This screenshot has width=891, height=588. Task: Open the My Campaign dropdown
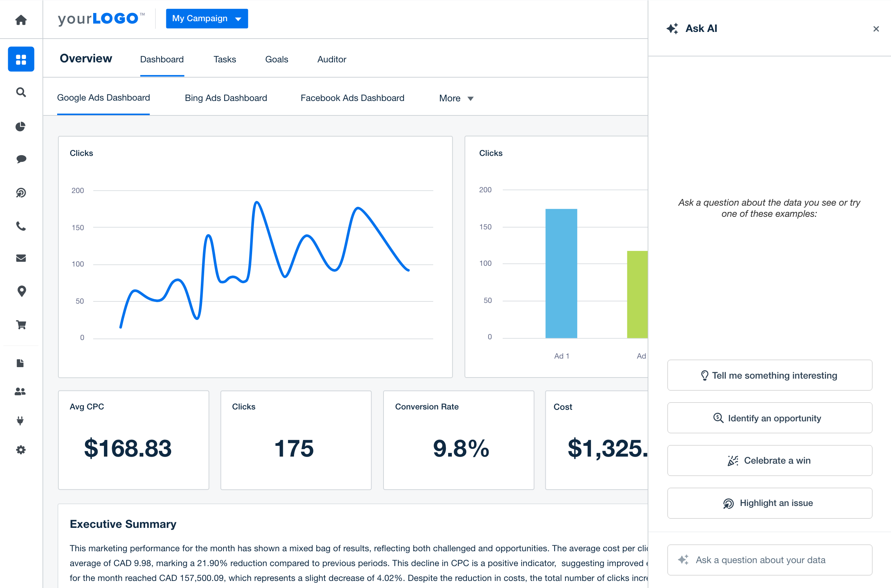(207, 19)
